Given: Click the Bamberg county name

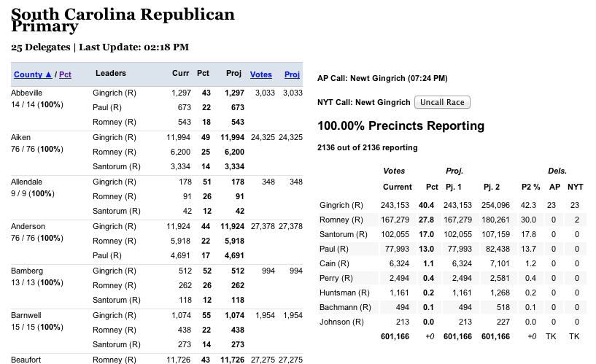Looking at the screenshot, I should pos(26,271).
